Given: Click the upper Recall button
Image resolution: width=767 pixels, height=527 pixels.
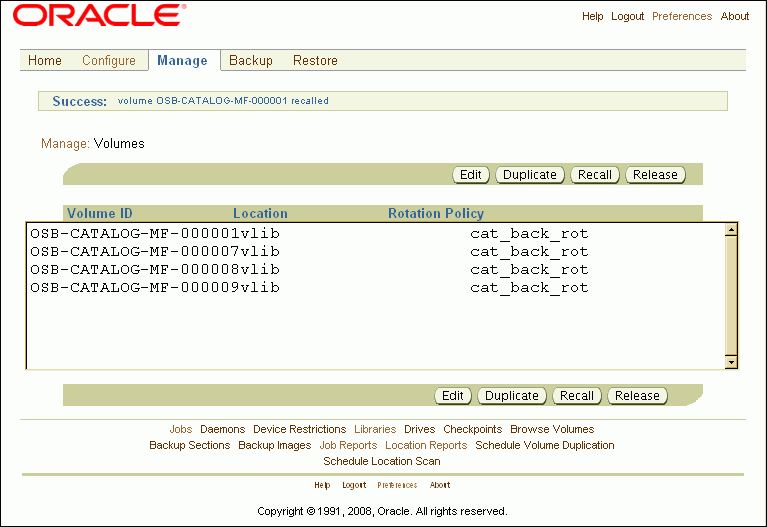Looking at the screenshot, I should [595, 175].
